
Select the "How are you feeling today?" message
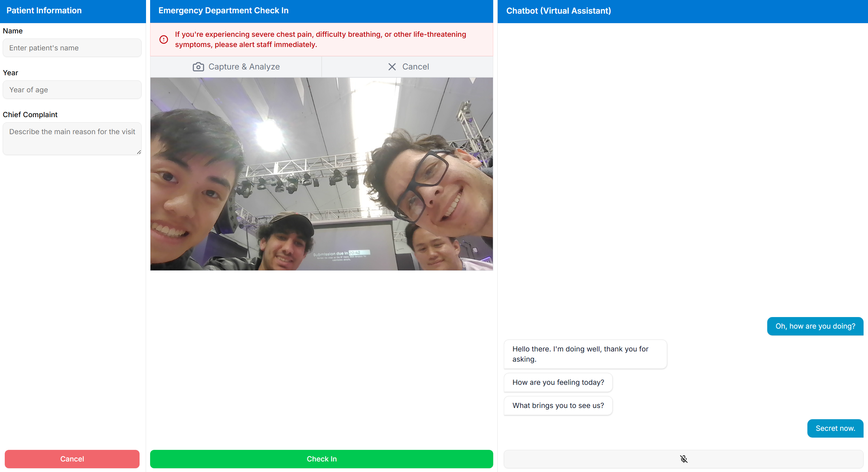click(558, 382)
